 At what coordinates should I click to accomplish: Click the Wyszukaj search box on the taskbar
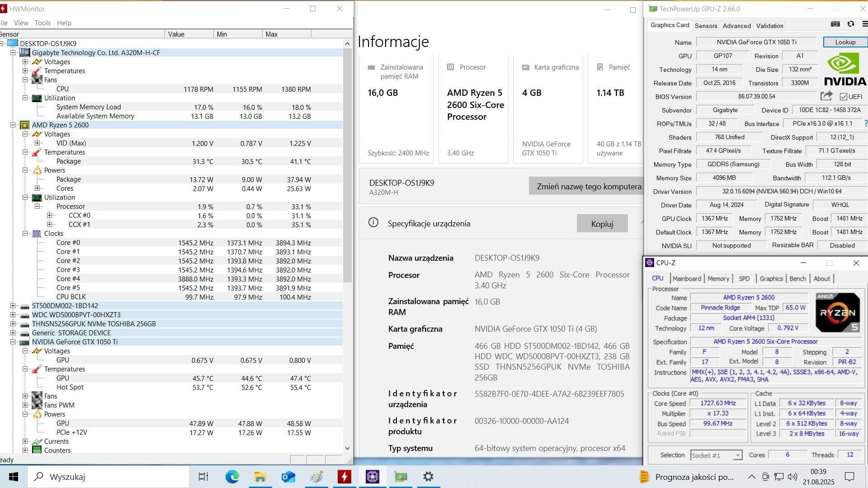108,477
